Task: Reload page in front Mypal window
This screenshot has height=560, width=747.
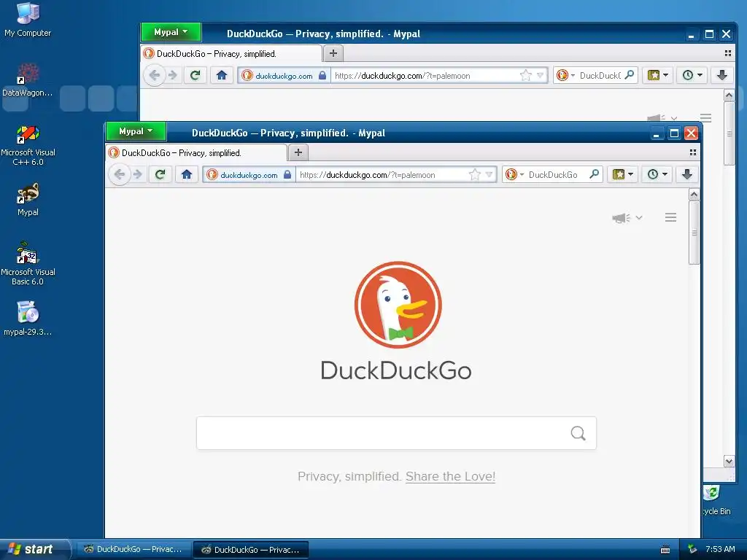Action: (160, 175)
